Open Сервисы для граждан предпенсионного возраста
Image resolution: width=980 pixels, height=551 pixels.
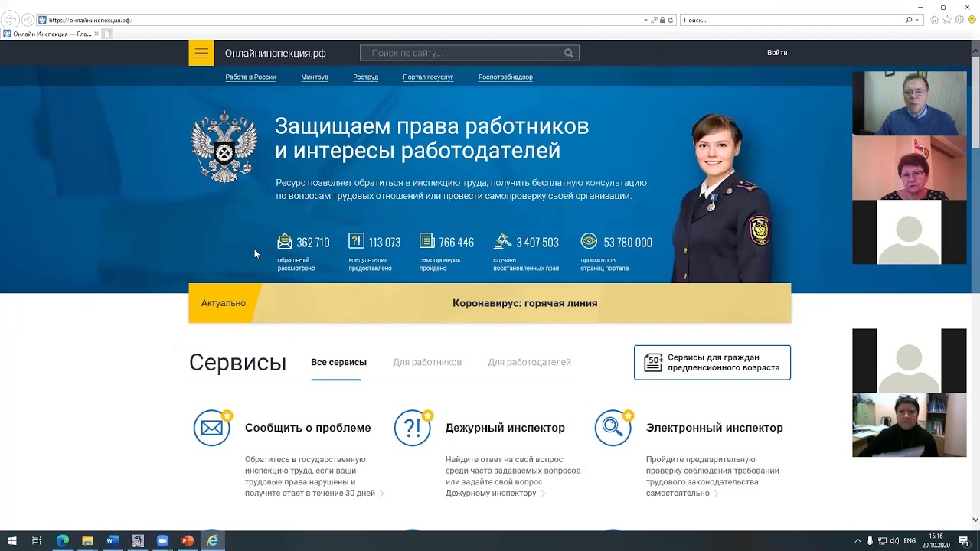click(x=712, y=363)
